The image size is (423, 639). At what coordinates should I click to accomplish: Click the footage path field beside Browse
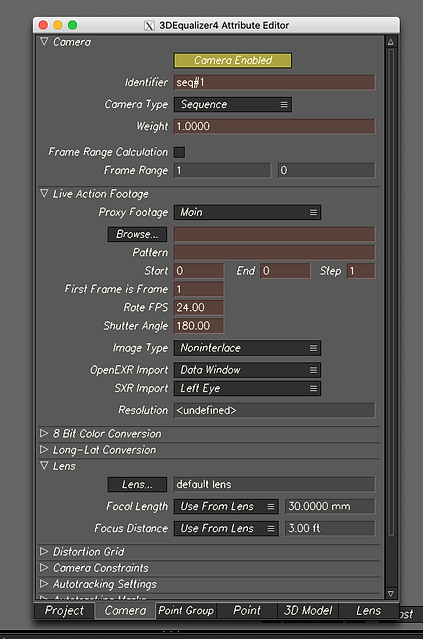274,234
